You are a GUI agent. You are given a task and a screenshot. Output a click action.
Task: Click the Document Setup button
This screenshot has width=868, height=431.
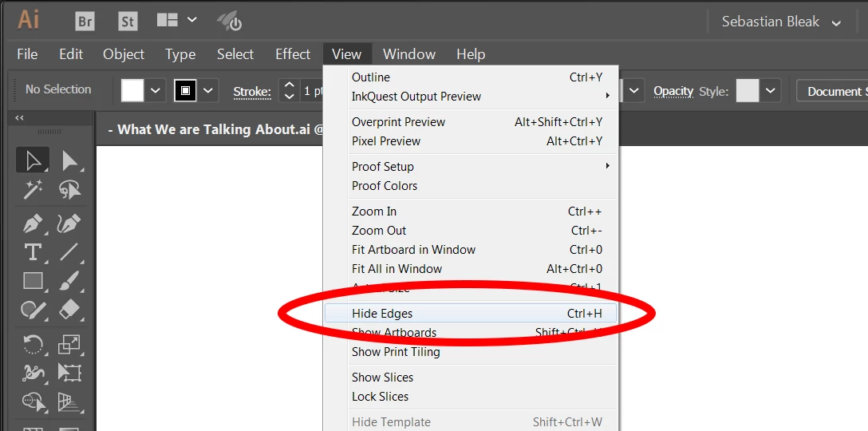(x=832, y=92)
